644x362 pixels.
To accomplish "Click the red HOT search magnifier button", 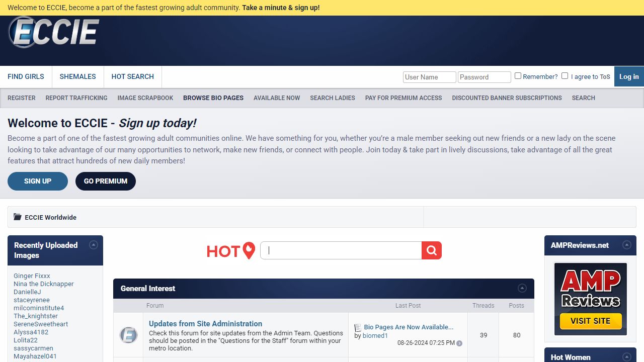I will pos(431,250).
